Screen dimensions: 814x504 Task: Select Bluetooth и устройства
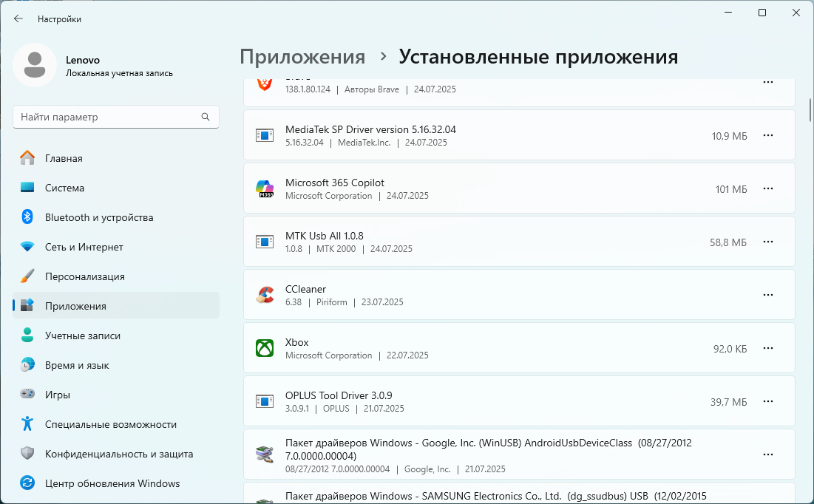(x=116, y=217)
